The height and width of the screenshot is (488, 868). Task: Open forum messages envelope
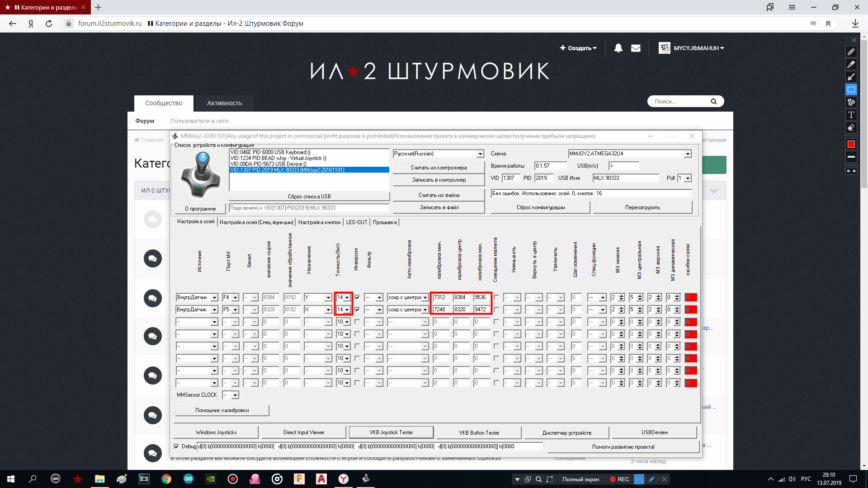click(636, 48)
